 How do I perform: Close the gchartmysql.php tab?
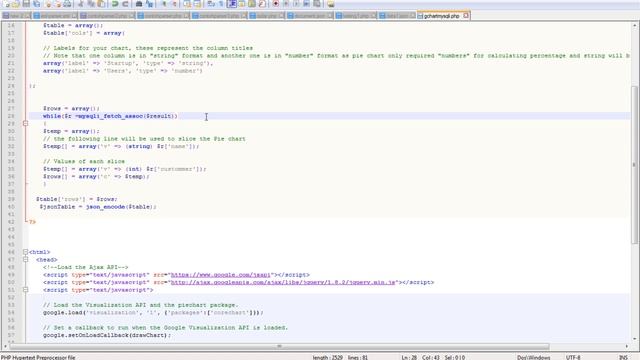(466, 16)
